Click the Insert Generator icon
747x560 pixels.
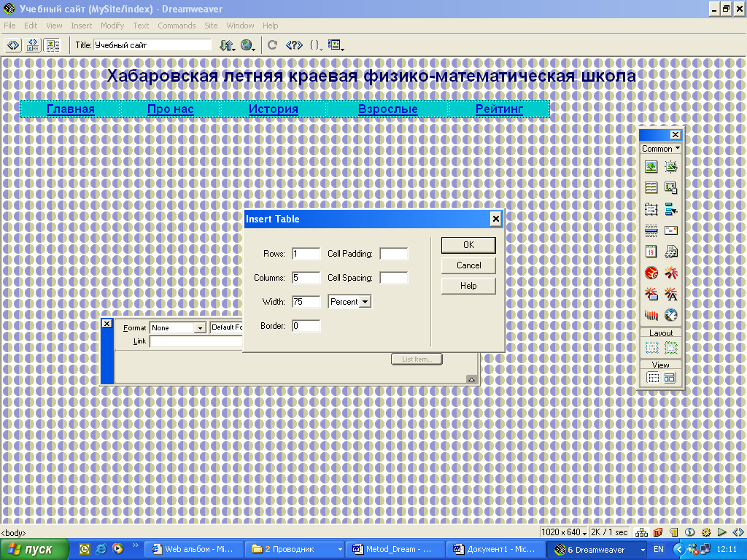point(671,315)
